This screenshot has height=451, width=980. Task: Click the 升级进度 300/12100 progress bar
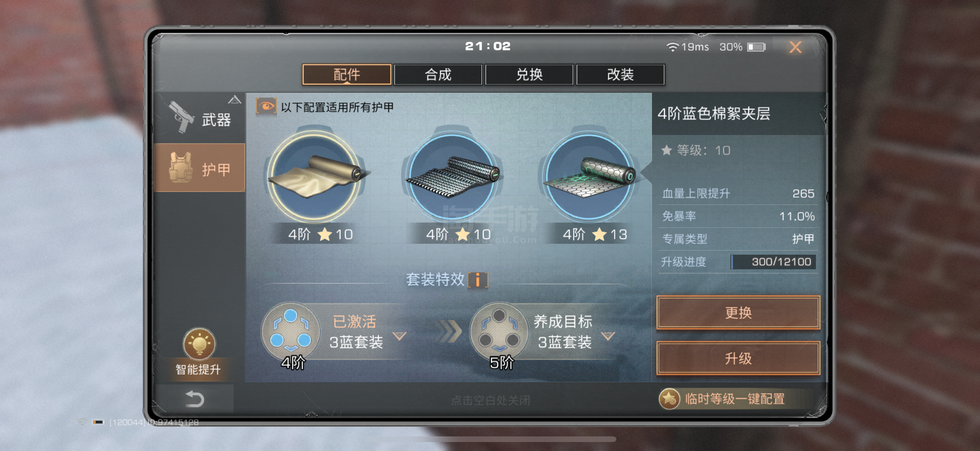773,262
